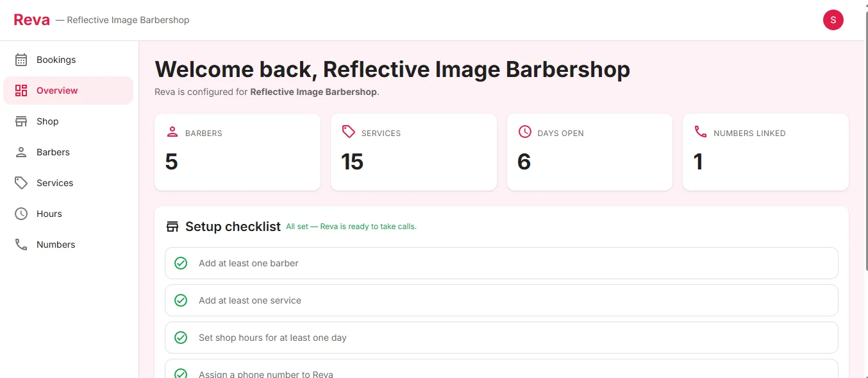Click the numbers linked count '1'
The image size is (868, 378).
coord(698,162)
